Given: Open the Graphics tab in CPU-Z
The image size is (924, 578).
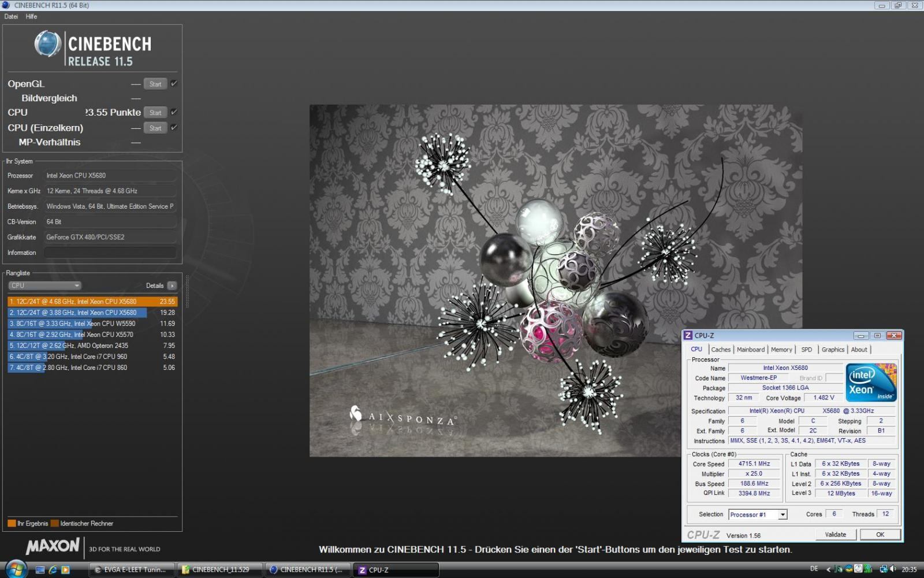Looking at the screenshot, I should (833, 350).
